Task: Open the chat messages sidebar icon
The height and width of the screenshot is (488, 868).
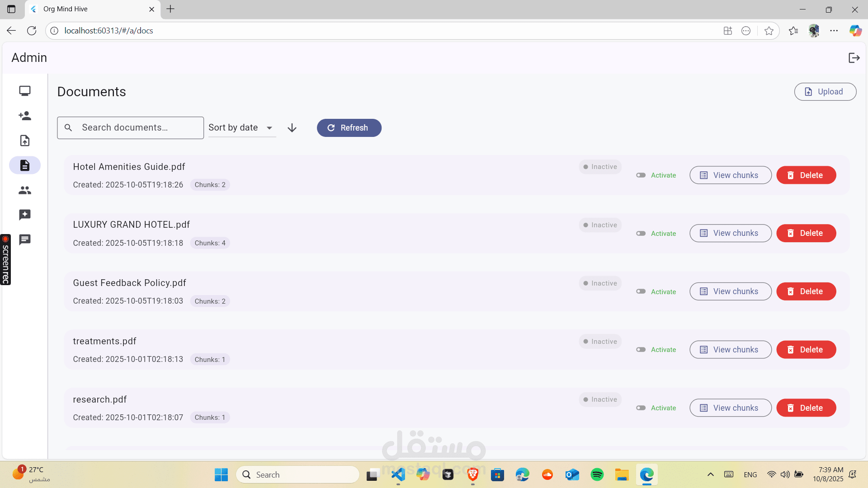Action: click(25, 239)
